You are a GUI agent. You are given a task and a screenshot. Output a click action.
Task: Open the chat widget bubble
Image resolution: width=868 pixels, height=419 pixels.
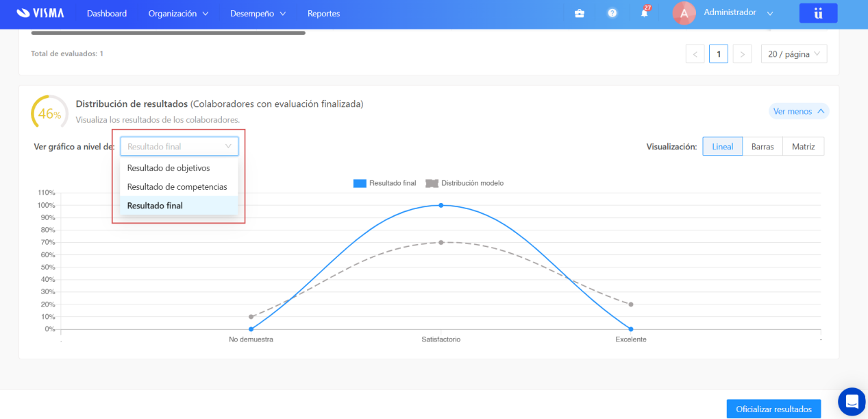tap(852, 401)
